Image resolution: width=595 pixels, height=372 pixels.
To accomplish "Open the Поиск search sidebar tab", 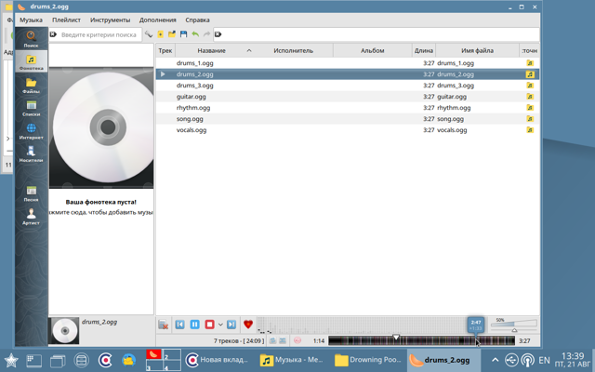I will [x=31, y=39].
